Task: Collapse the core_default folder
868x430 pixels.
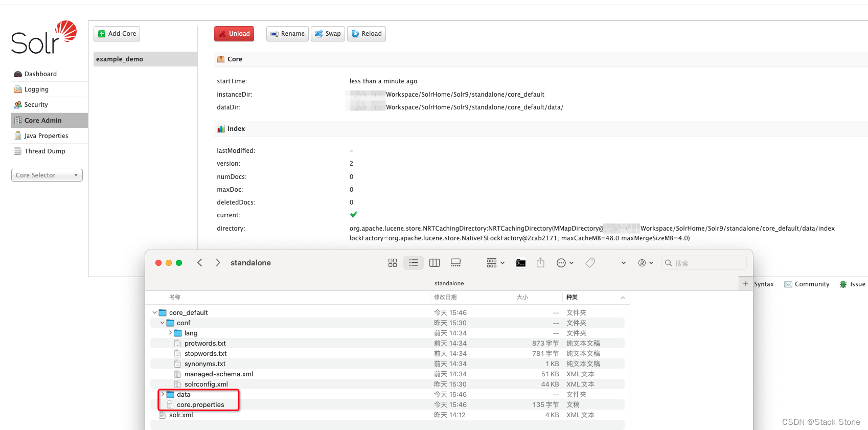Action: tap(154, 312)
